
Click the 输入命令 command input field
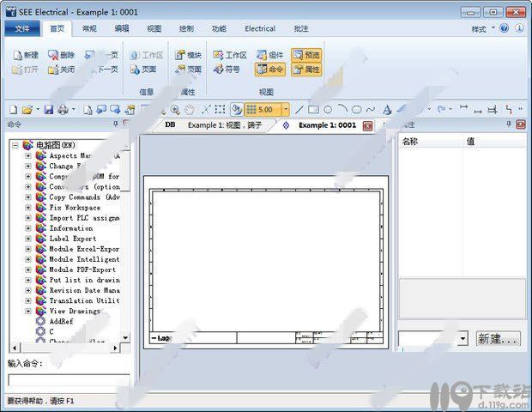pyautogui.click(x=69, y=379)
